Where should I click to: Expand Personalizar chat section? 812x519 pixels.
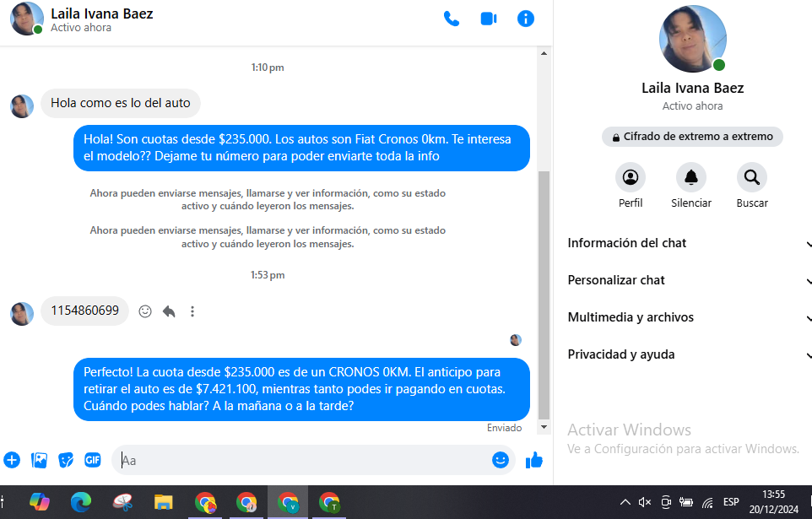point(690,280)
